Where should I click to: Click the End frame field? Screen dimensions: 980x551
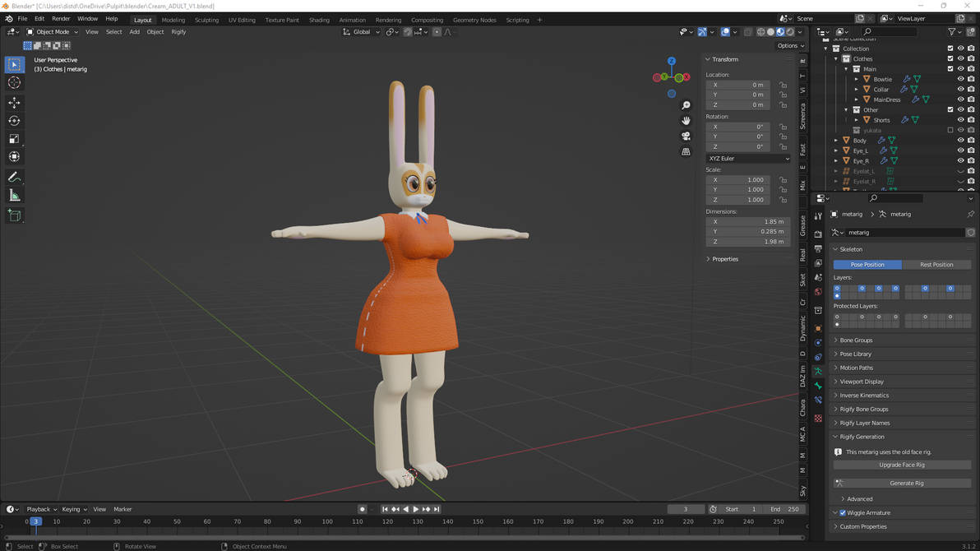[785, 510]
